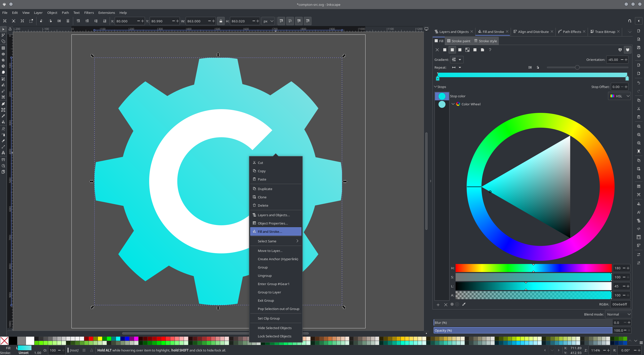The width and height of the screenshot is (644, 355).
Task: Select the flat color paint button
Action: point(445,50)
